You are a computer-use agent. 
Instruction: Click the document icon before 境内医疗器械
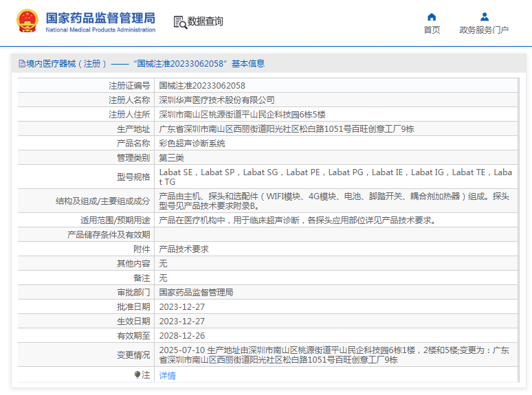[x=22, y=64]
